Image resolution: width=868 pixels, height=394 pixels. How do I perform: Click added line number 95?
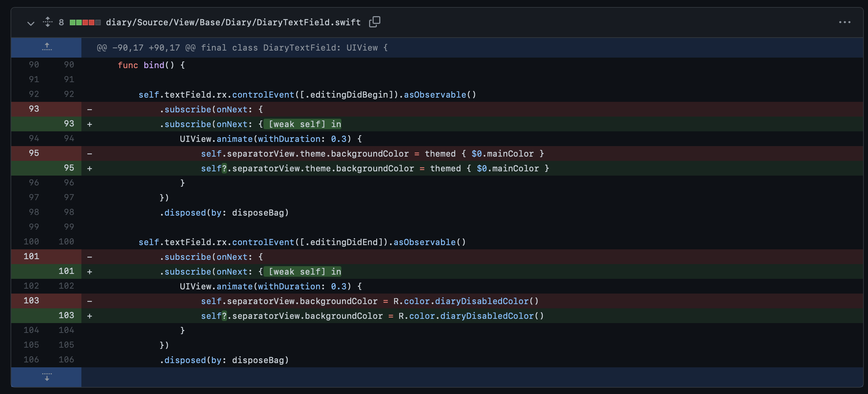pyautogui.click(x=69, y=168)
